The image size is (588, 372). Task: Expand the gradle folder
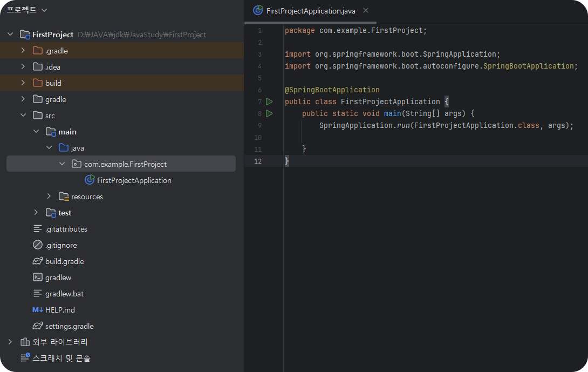23,99
